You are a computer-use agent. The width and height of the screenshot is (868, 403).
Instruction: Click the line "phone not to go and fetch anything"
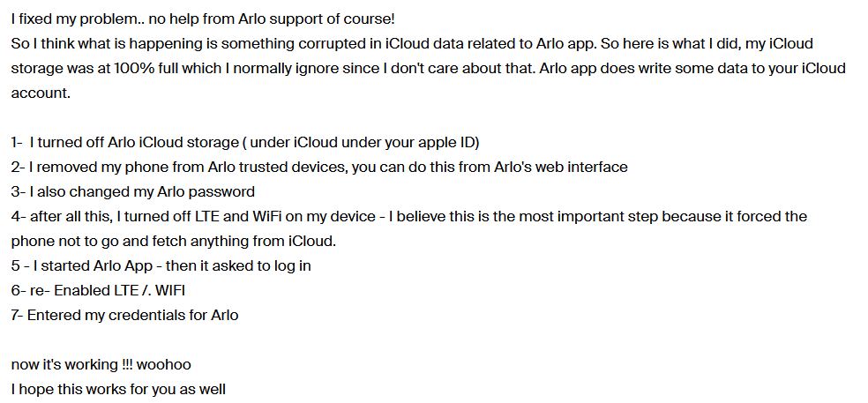173,241
